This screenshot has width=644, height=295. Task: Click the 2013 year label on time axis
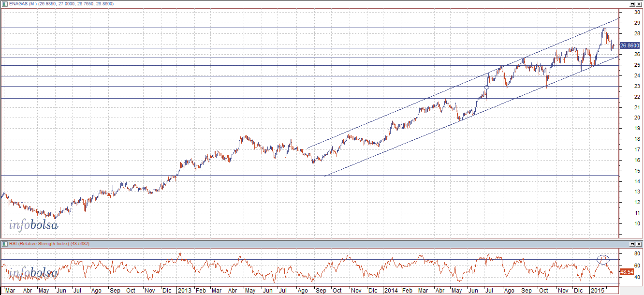point(184,291)
